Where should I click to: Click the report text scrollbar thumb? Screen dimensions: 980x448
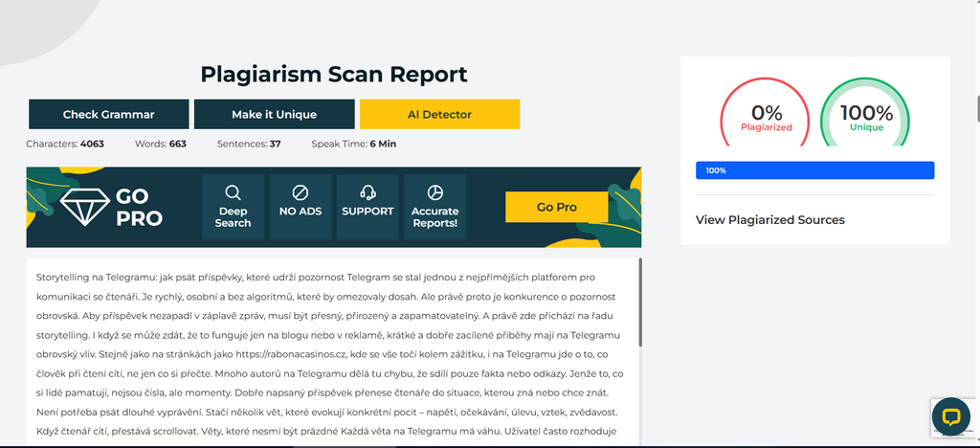[639, 302]
